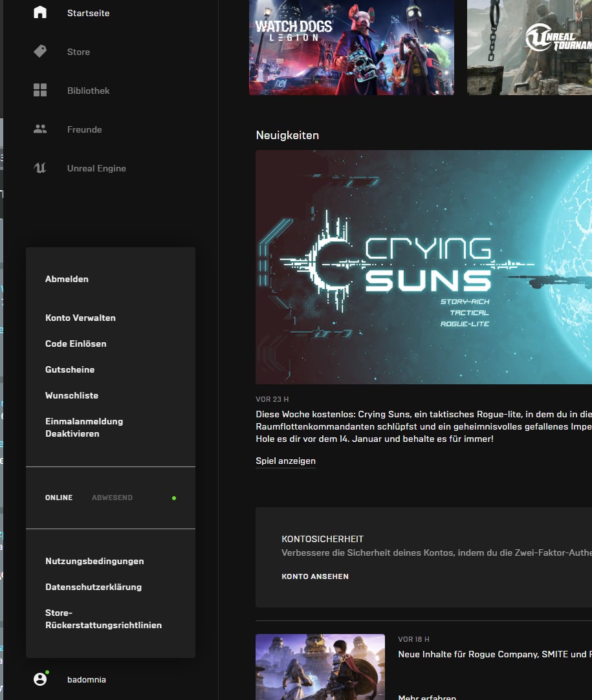Image resolution: width=592 pixels, height=700 pixels.
Task: Open the Wunschliste
Action: (x=72, y=395)
